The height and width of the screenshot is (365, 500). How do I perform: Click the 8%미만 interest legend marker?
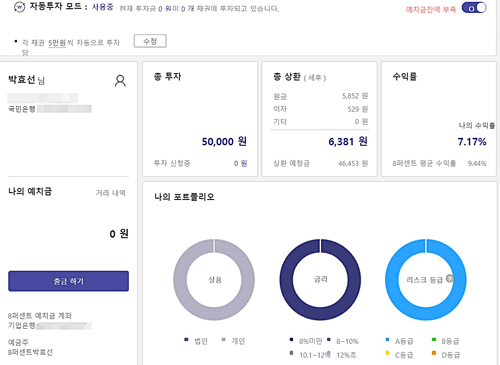(291, 340)
